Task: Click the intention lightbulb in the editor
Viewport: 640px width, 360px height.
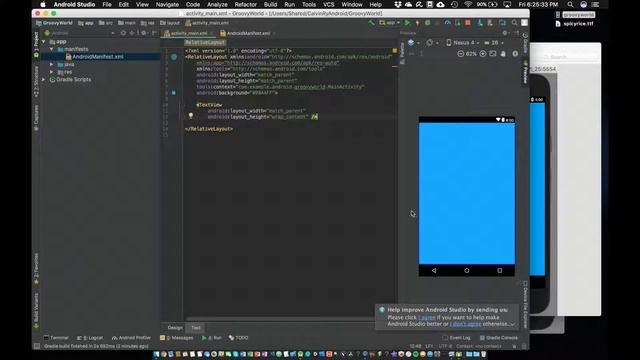Action: coord(191,116)
